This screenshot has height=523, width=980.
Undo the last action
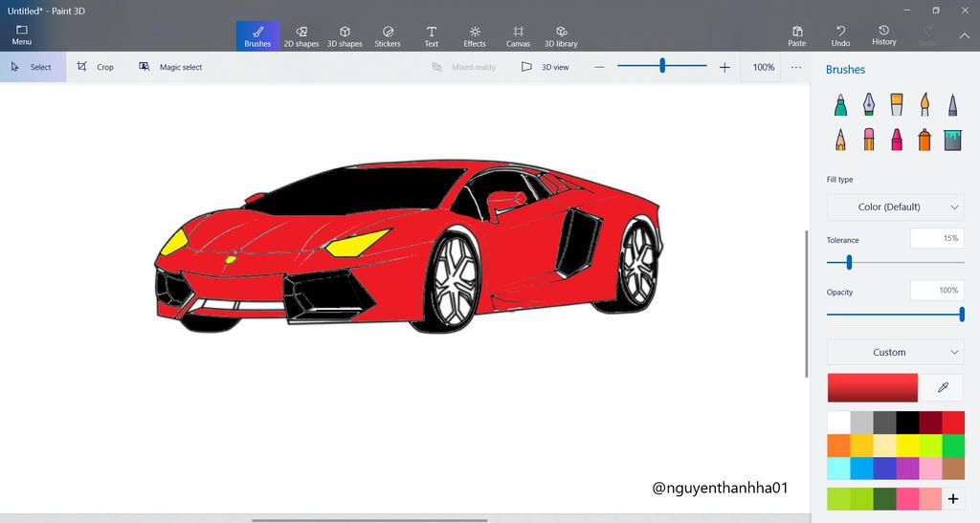pos(840,36)
